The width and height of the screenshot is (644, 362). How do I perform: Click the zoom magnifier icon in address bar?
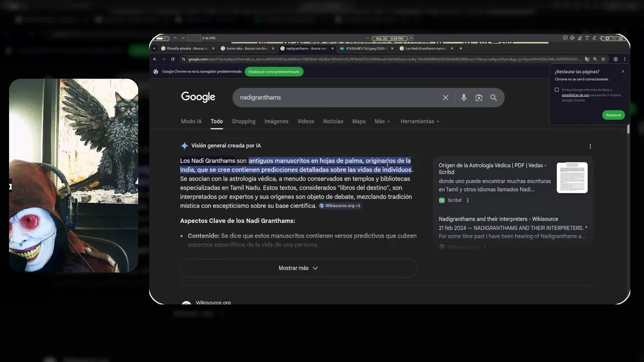click(x=595, y=59)
